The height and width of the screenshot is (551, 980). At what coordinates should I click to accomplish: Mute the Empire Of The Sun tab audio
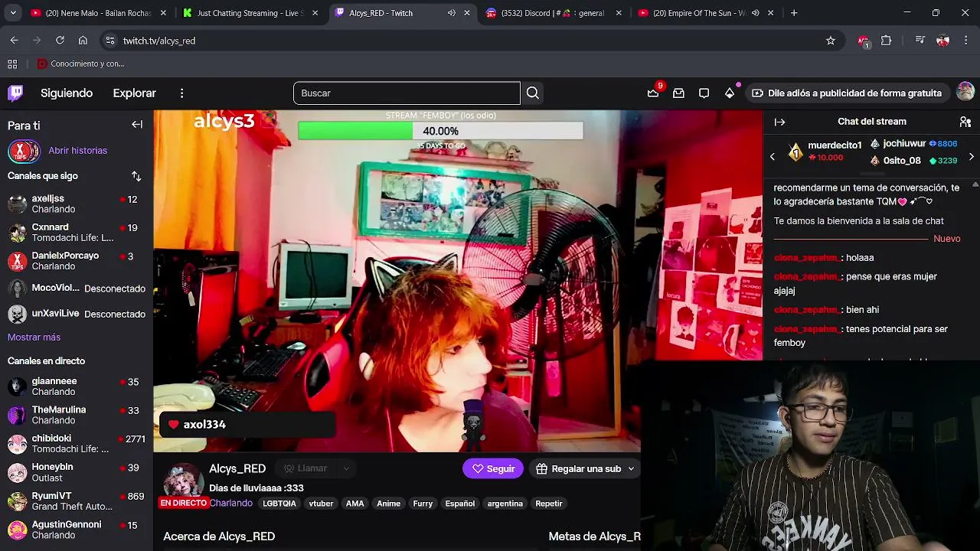click(756, 13)
